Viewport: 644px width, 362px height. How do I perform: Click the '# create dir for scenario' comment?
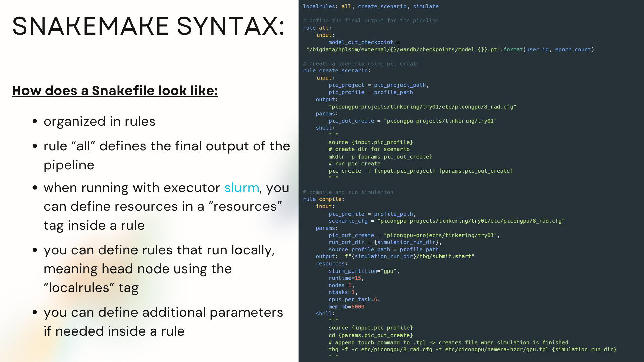369,149
